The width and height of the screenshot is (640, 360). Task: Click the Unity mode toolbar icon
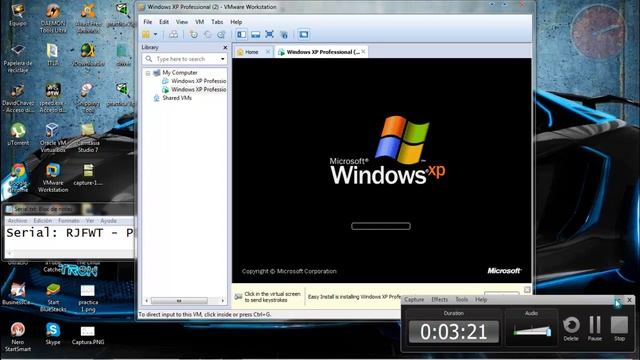[x=284, y=35]
